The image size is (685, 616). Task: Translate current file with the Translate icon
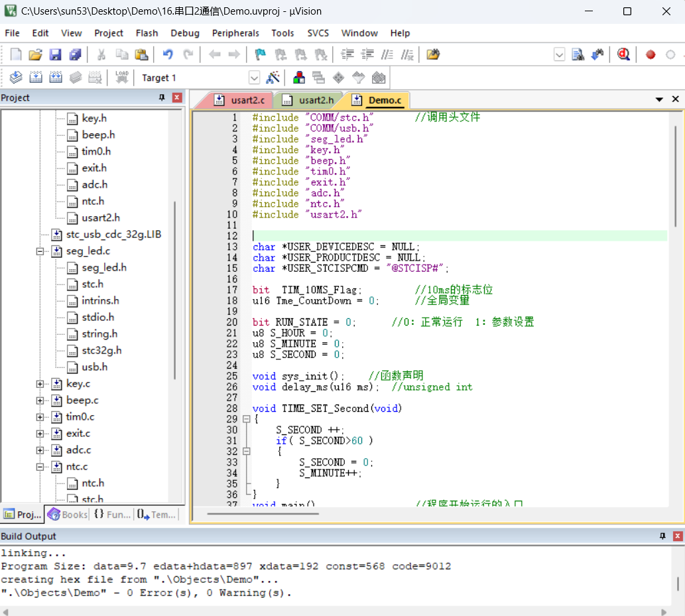tap(16, 78)
